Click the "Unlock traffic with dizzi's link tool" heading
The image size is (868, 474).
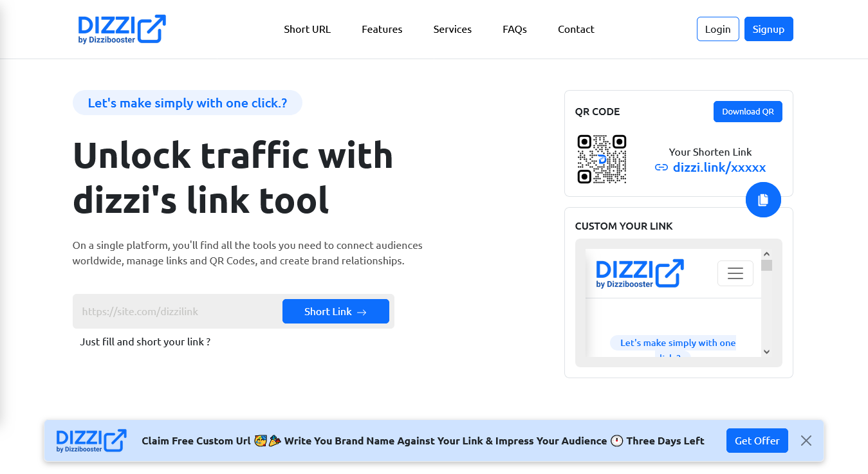pos(233,178)
